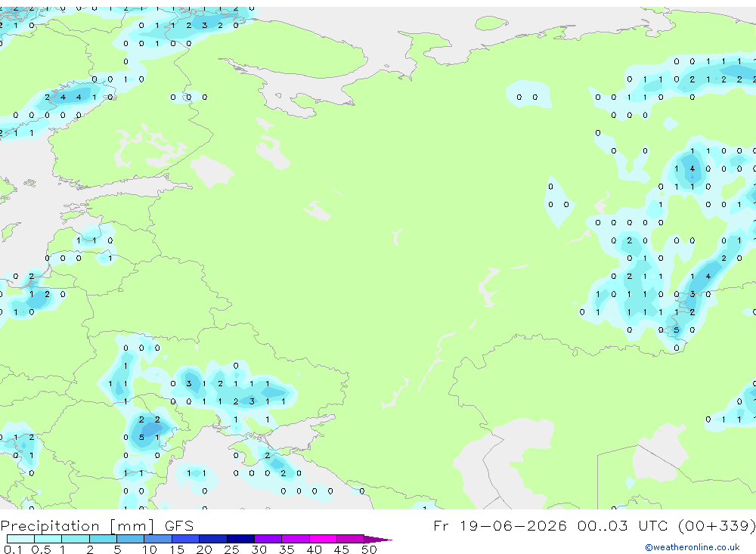Click the 45–50 mm legend color box

[351, 539]
